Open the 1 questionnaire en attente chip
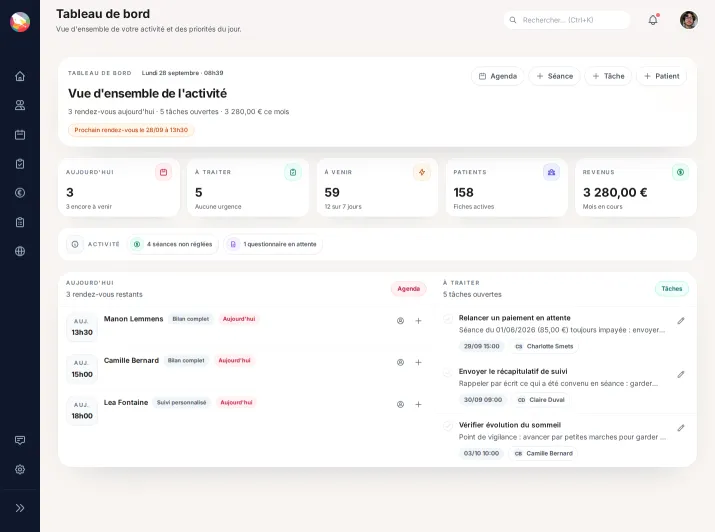715x532 pixels. tap(273, 244)
